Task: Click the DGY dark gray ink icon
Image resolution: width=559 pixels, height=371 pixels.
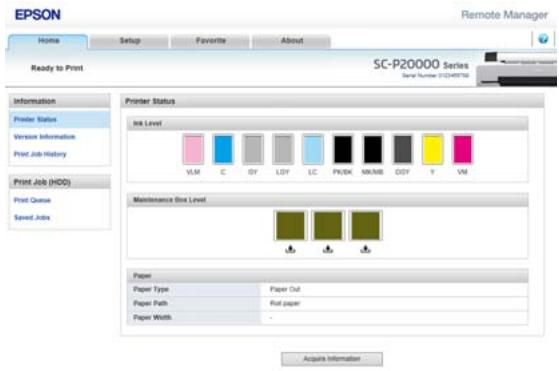Action: point(402,149)
